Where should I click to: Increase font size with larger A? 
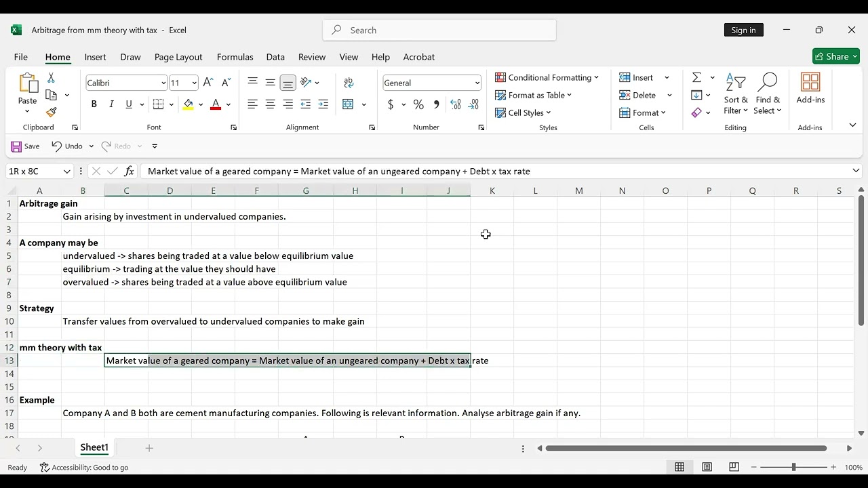208,83
